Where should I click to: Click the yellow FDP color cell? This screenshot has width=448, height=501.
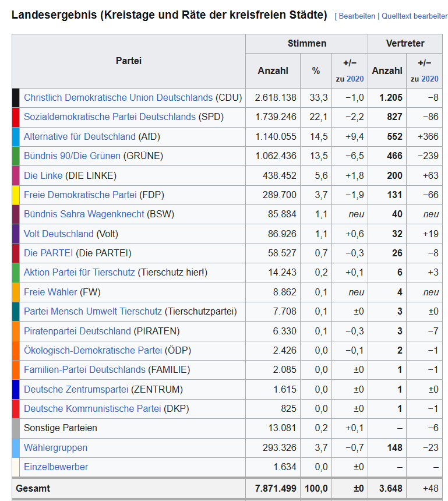pyautogui.click(x=16, y=195)
